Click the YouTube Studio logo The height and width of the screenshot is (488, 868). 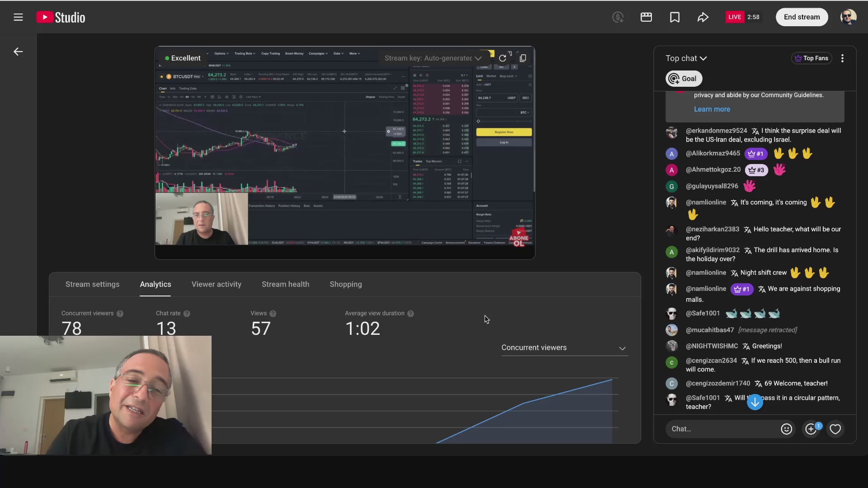click(61, 17)
